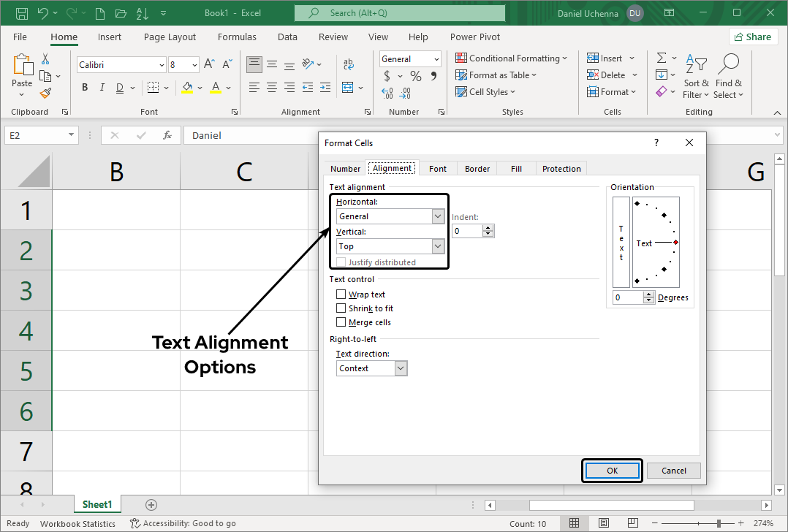Open the Vertical alignment dropdown showing Top
Screen dimensions: 788x532
coord(438,246)
